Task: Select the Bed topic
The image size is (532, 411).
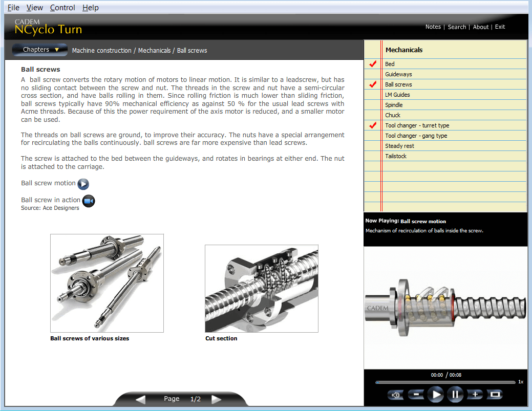Action: 390,64
